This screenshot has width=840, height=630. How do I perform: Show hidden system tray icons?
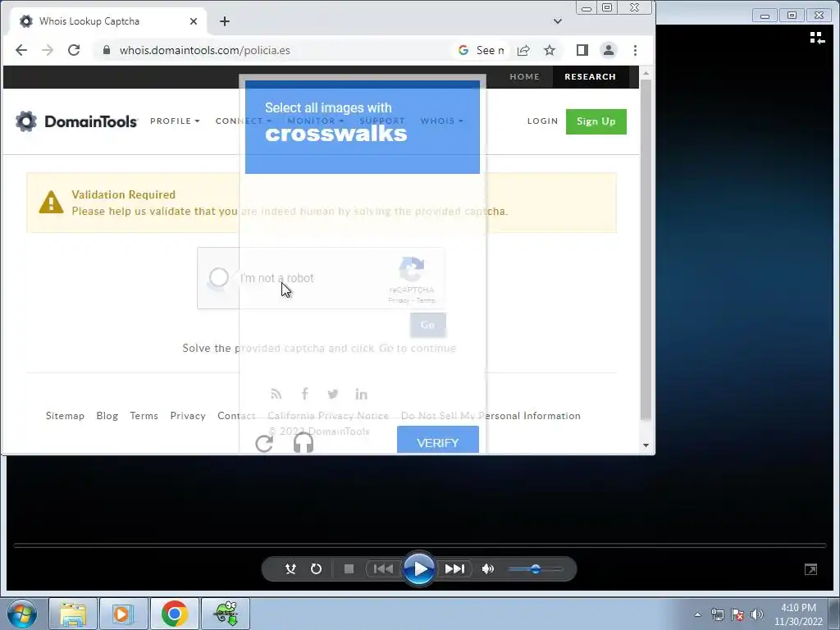coord(697,614)
